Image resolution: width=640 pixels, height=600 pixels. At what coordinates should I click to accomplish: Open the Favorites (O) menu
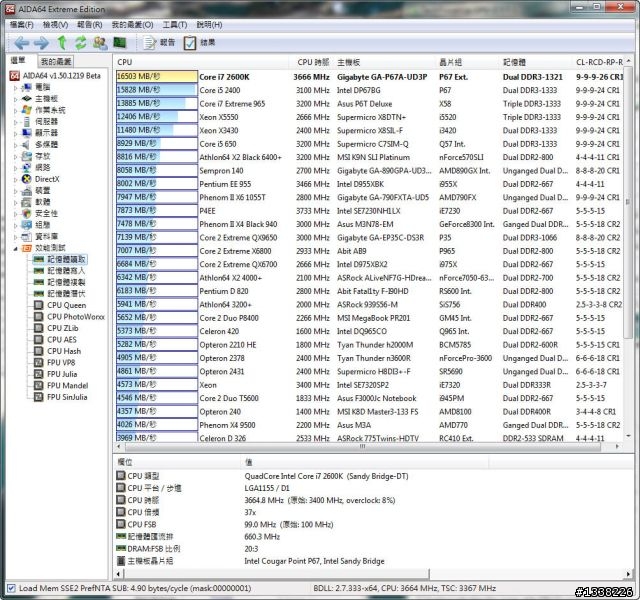pos(133,25)
